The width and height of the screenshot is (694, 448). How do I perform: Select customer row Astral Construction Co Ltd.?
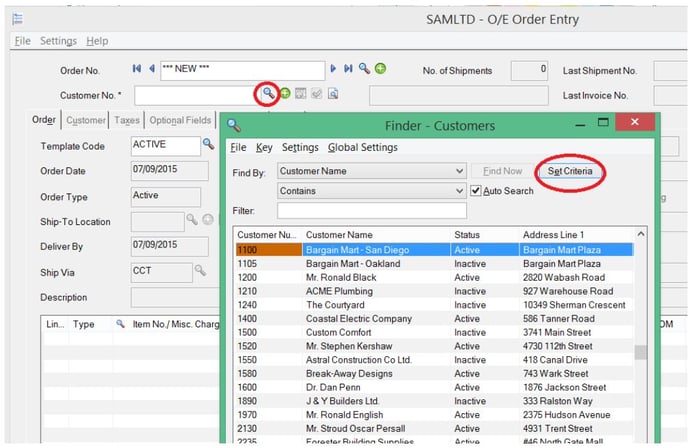(435, 360)
